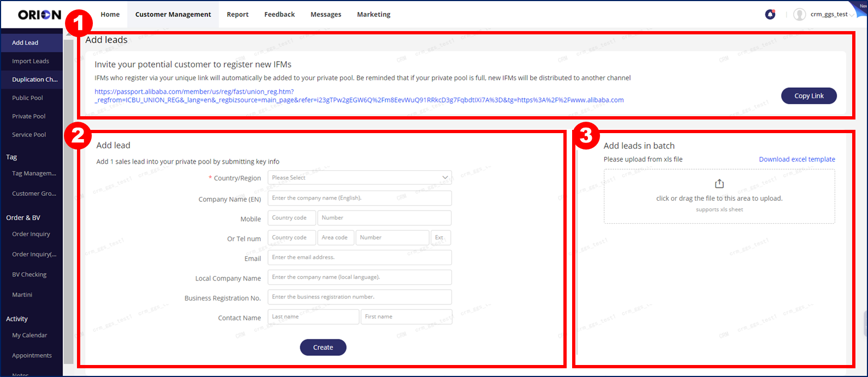This screenshot has height=377, width=868.
Task: Click the Tag section header in the sidebar
Action: 11,157
